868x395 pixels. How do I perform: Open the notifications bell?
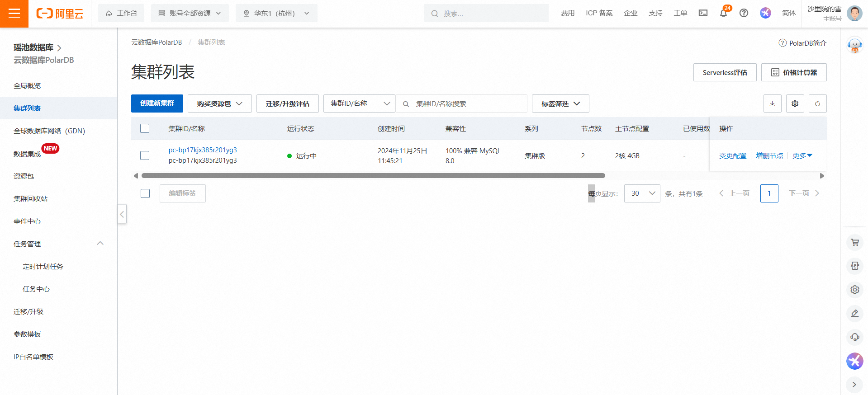tap(723, 13)
